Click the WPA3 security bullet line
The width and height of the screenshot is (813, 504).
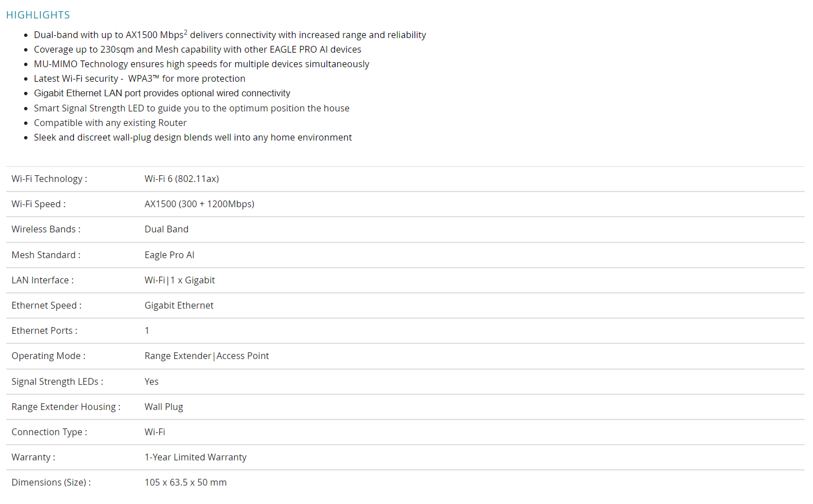tap(140, 78)
